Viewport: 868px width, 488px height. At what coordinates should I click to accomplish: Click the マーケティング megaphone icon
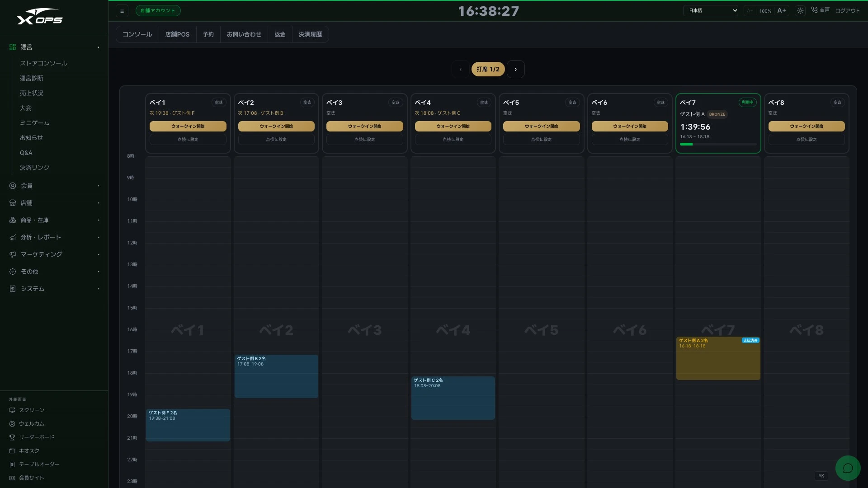pyautogui.click(x=13, y=254)
